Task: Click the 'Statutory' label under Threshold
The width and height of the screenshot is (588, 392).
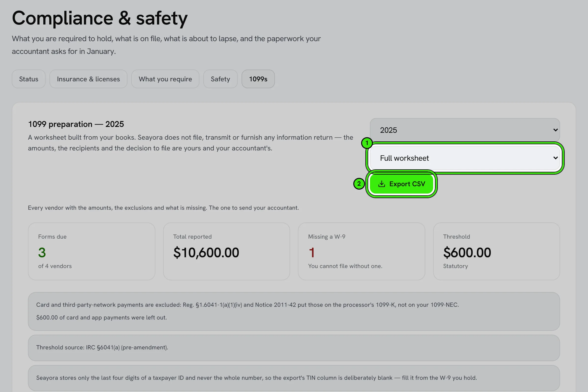Action: pos(455,266)
